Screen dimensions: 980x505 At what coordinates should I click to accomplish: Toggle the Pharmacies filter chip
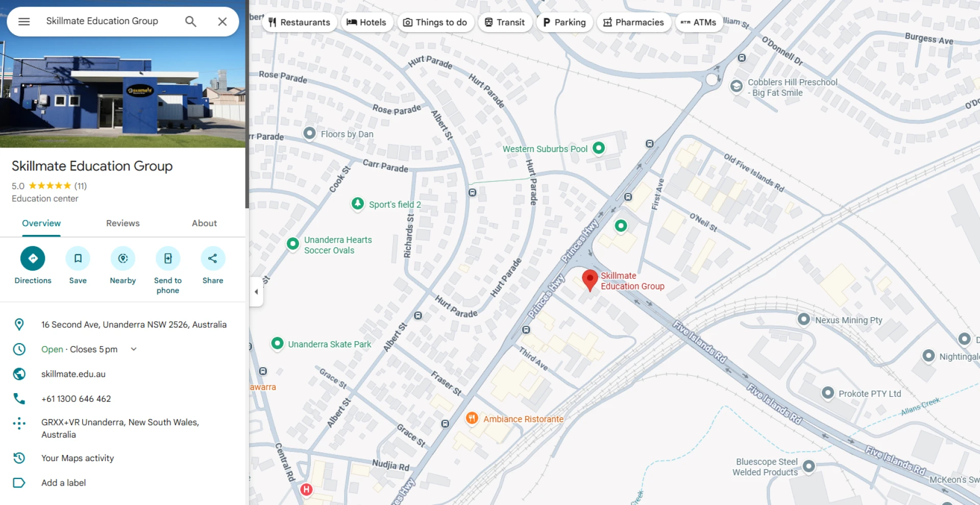(x=633, y=22)
